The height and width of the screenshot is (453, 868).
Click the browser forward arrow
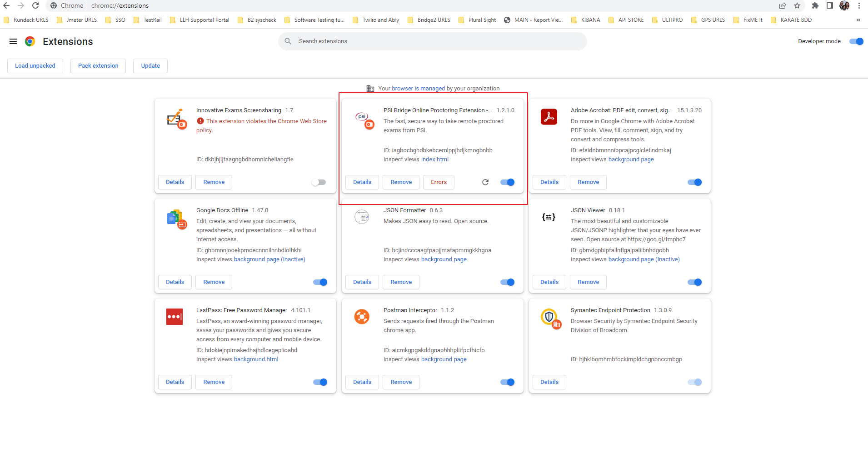(21, 5)
